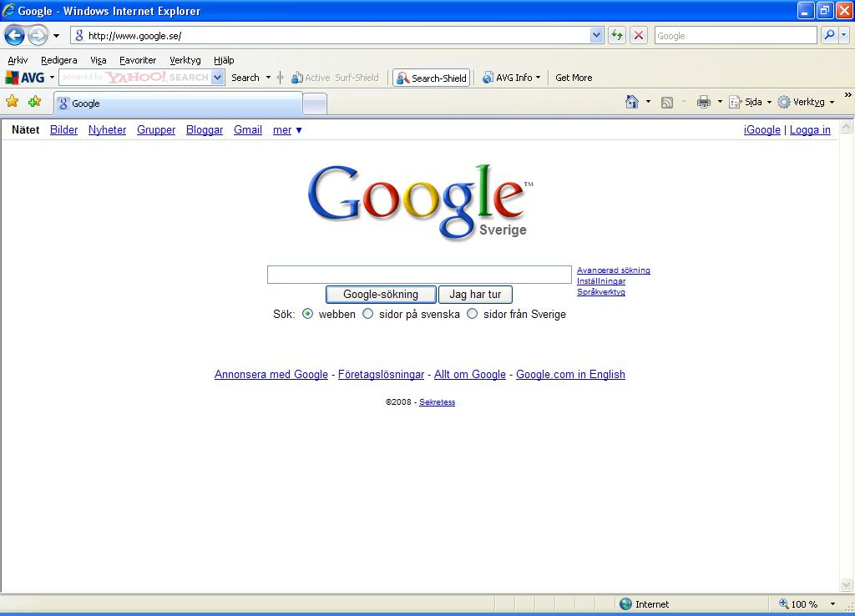855x616 pixels.
Task: Open the Home button dropdown arrow
Action: coord(648,102)
